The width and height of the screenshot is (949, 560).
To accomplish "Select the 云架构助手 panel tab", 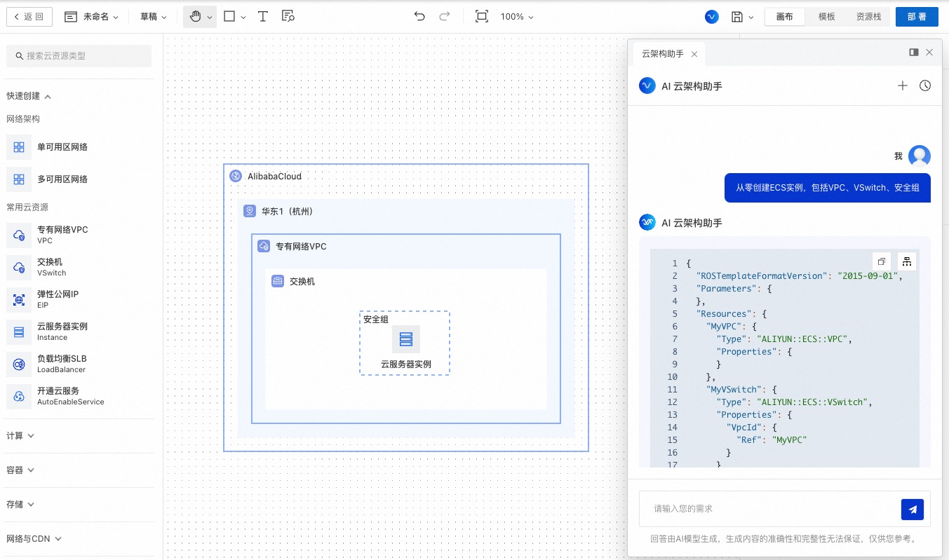I will (x=663, y=54).
